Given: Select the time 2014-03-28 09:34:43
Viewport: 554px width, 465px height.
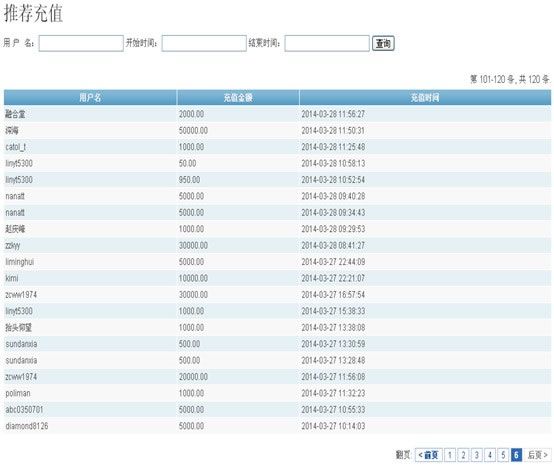Looking at the screenshot, I should [x=333, y=213].
